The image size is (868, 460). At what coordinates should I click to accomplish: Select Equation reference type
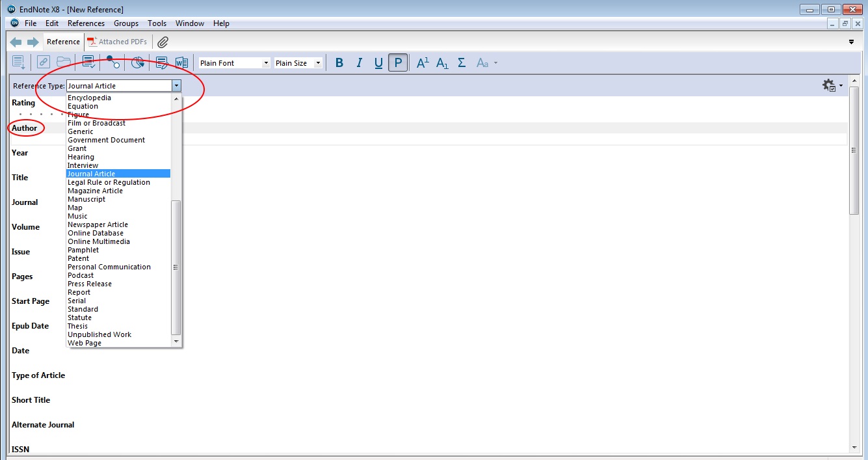(x=83, y=106)
